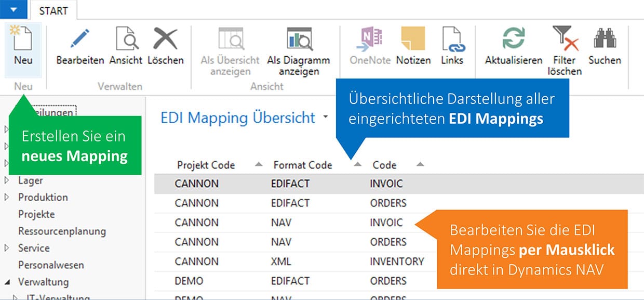Click the Neu icon to create a mapping
The height and width of the screenshot is (300, 644).
(23, 39)
